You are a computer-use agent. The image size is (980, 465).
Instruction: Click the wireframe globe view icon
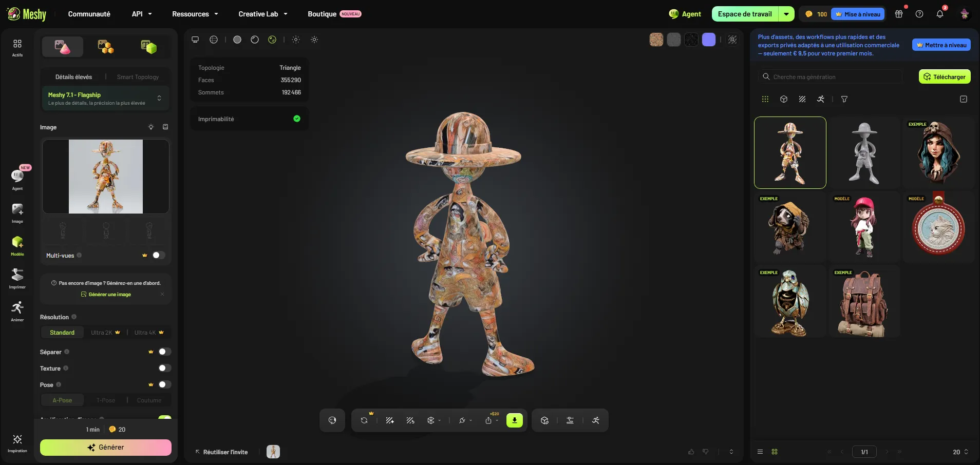tap(214, 40)
